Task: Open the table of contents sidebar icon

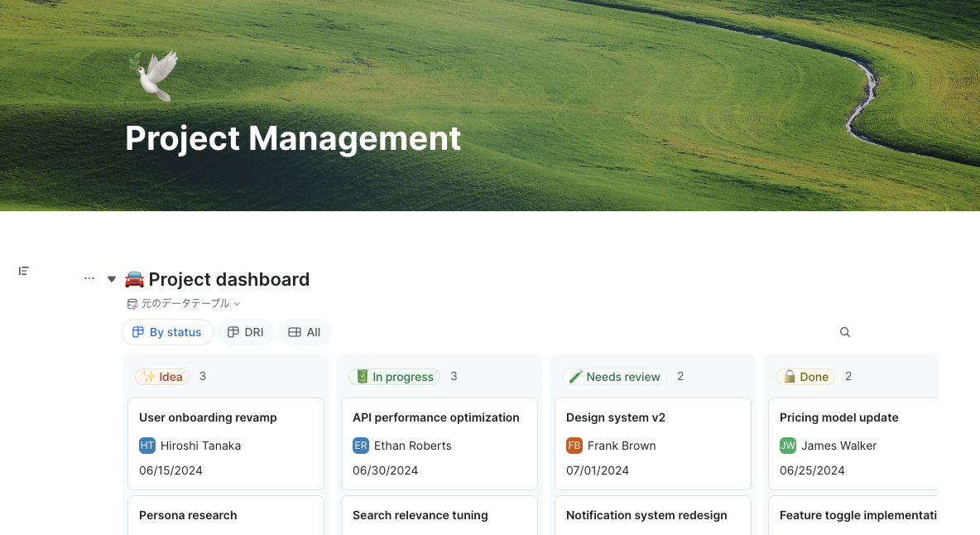Action: [24, 271]
